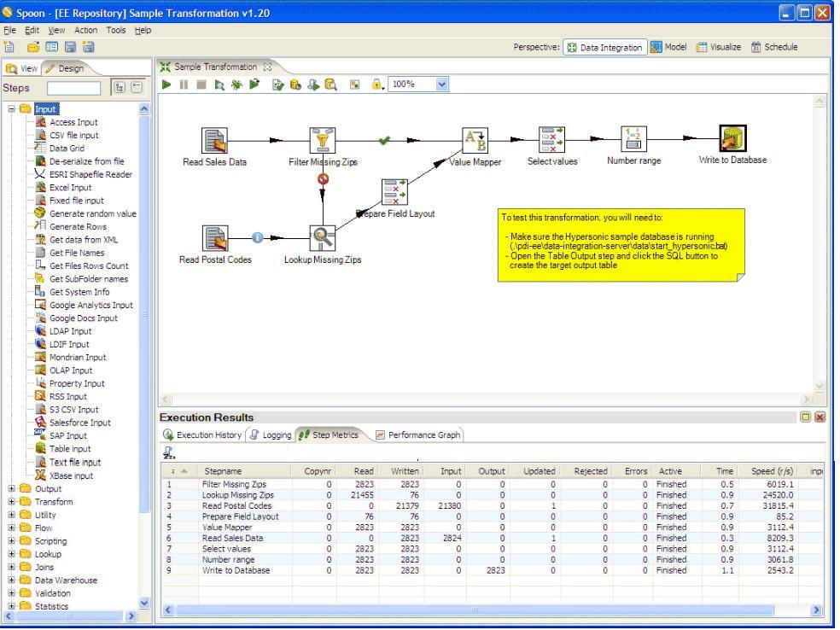Run the transformation with the green play icon
This screenshot has height=630, width=840.
[x=166, y=85]
